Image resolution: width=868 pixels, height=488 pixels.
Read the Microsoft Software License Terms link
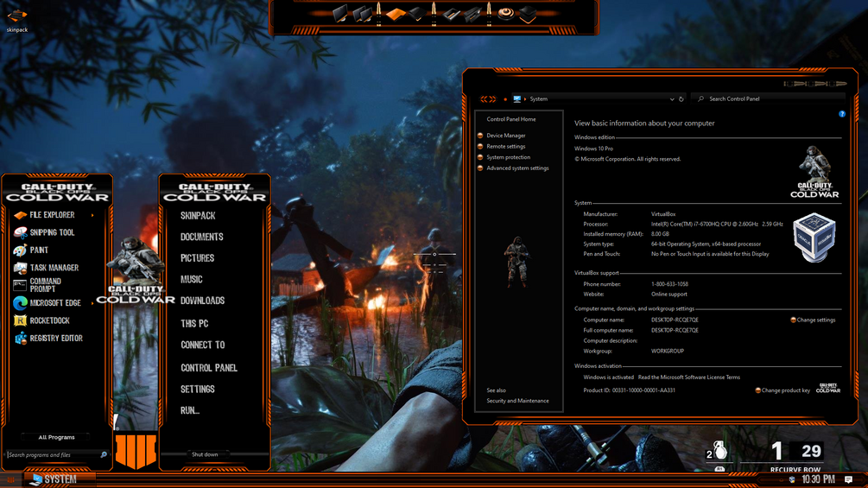pyautogui.click(x=688, y=377)
